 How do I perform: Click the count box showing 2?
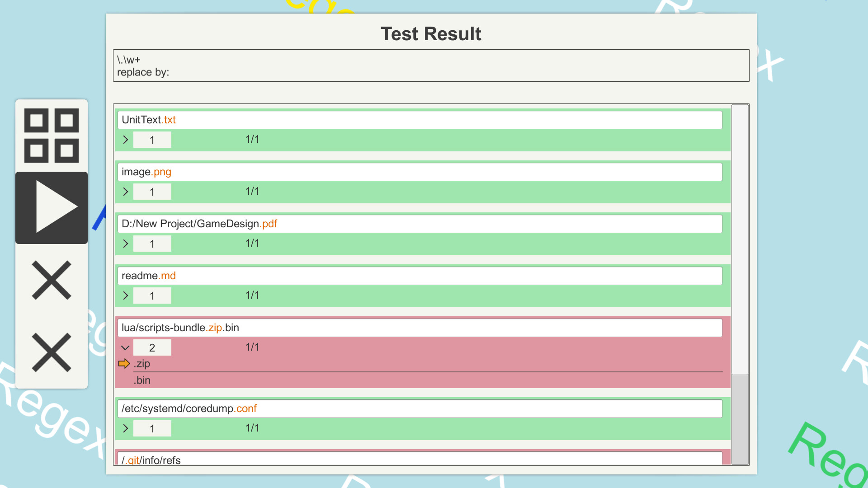click(x=152, y=347)
